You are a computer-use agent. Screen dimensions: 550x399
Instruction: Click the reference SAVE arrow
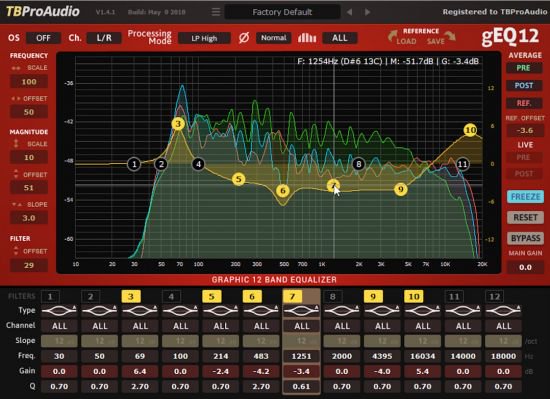450,35
